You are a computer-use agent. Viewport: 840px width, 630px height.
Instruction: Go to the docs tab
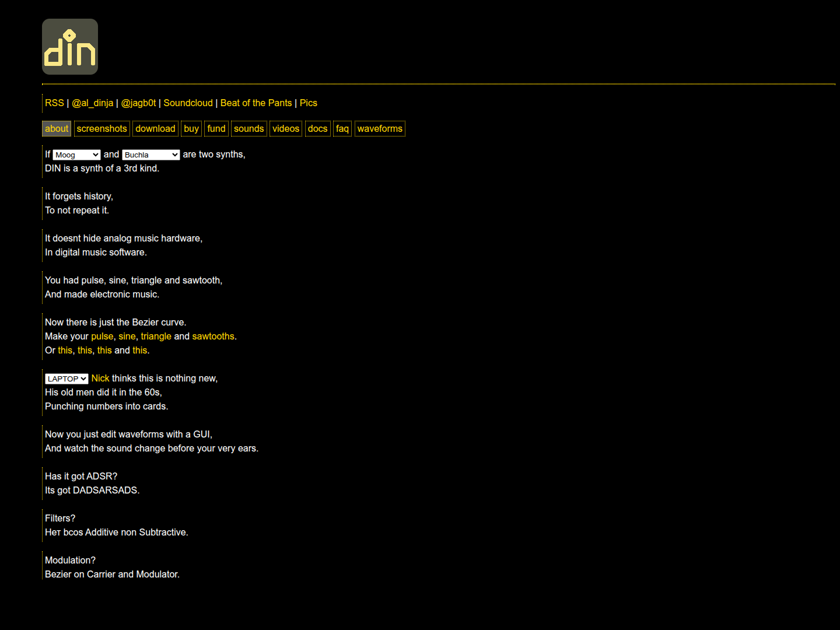[x=318, y=129]
